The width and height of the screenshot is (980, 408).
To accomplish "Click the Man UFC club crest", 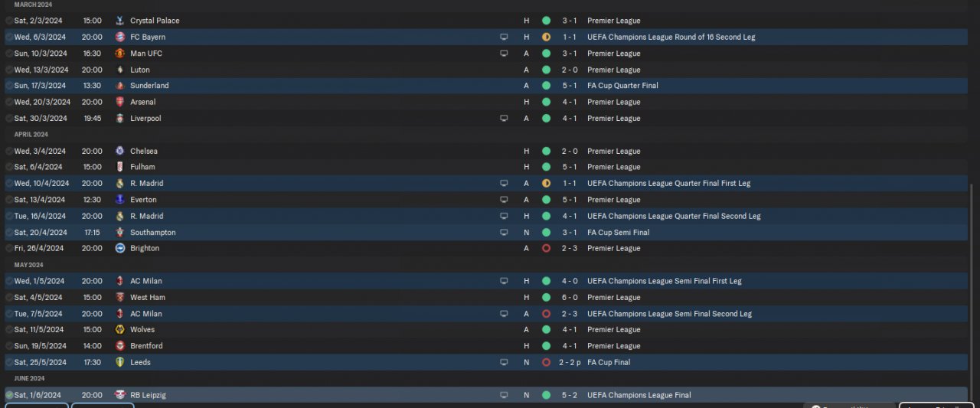I will click(119, 54).
